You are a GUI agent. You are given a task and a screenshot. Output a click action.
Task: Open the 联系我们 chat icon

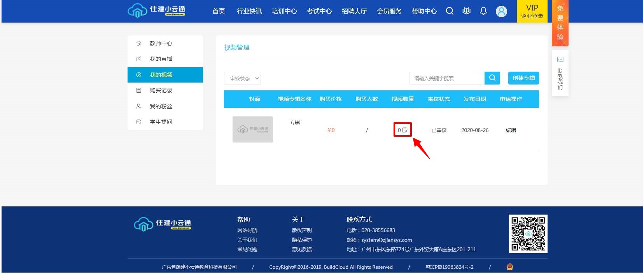pyautogui.click(x=560, y=60)
